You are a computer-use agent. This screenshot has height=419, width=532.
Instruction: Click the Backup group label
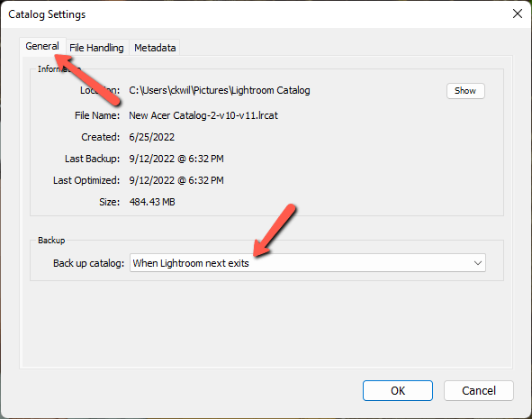[x=51, y=241]
